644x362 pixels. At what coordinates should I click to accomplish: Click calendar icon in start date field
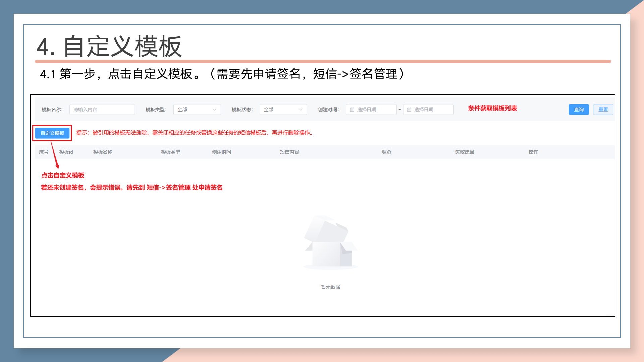pos(352,110)
